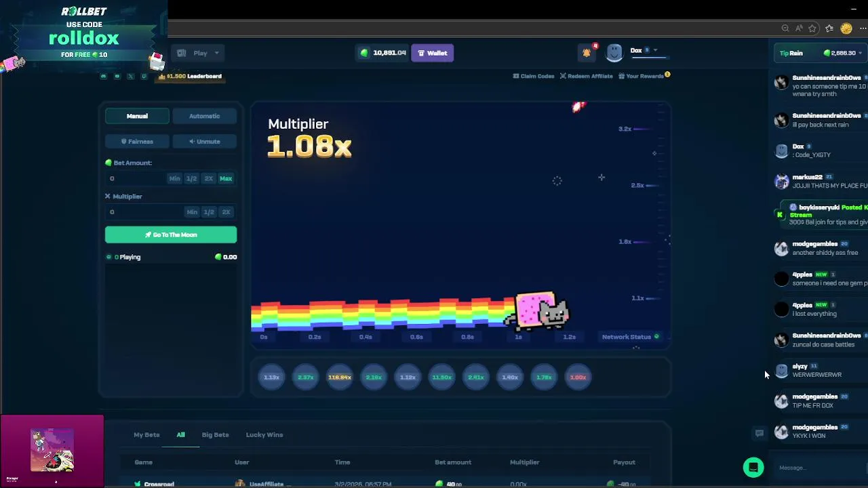
Task: Set bet amount to Min
Action: tap(174, 178)
